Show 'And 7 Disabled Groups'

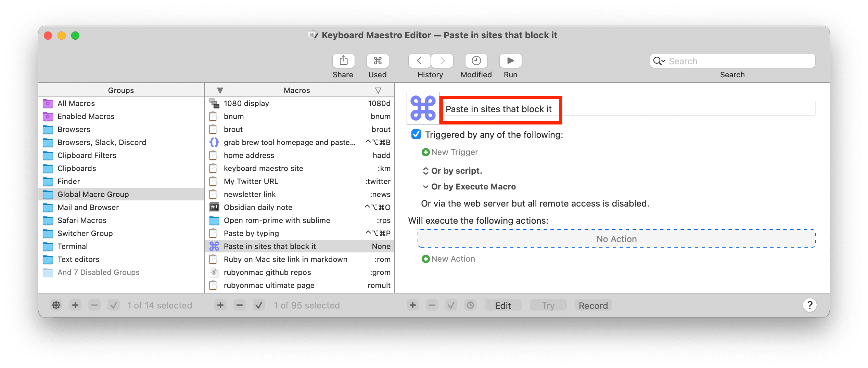click(122, 272)
